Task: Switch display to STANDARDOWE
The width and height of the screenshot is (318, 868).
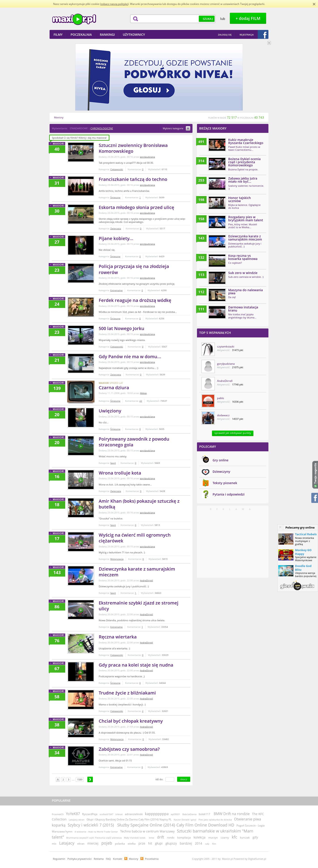Action: point(78,128)
